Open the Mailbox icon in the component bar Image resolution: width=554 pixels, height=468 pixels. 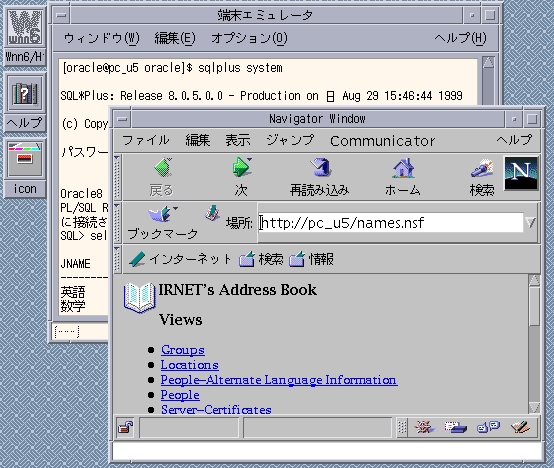(x=455, y=427)
